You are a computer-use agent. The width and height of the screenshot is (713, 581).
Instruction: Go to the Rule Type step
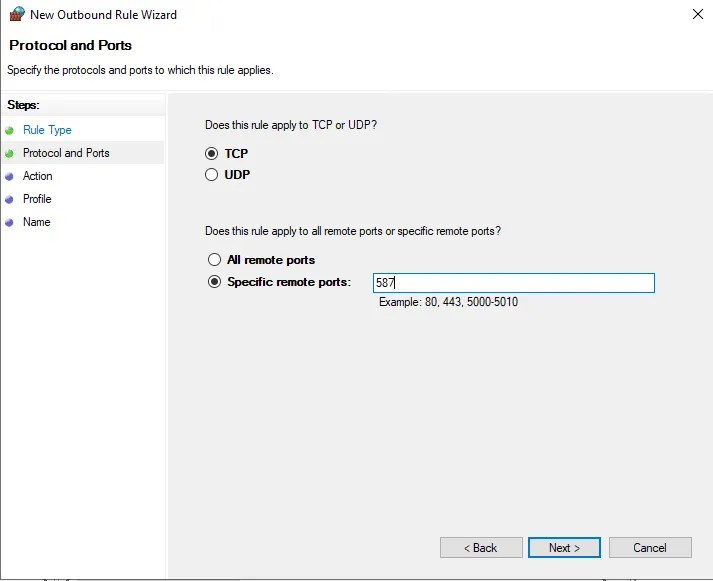pyautogui.click(x=47, y=130)
